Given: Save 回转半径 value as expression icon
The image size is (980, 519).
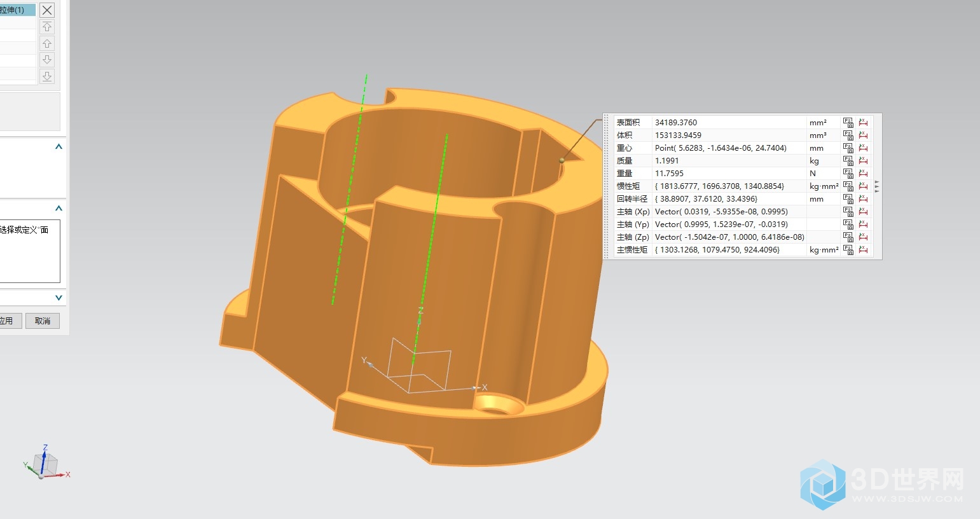Looking at the screenshot, I should (x=848, y=198).
